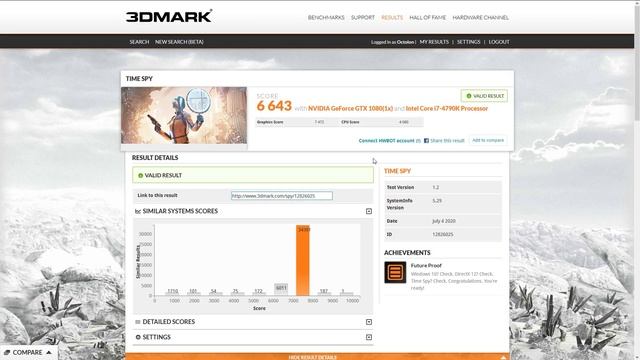Click the logged-in username link

(405, 42)
